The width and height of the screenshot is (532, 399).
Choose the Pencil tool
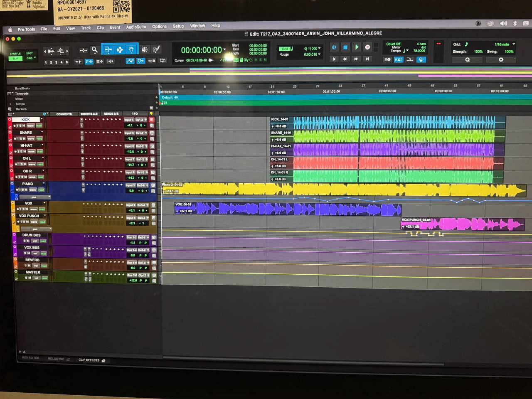[156, 50]
